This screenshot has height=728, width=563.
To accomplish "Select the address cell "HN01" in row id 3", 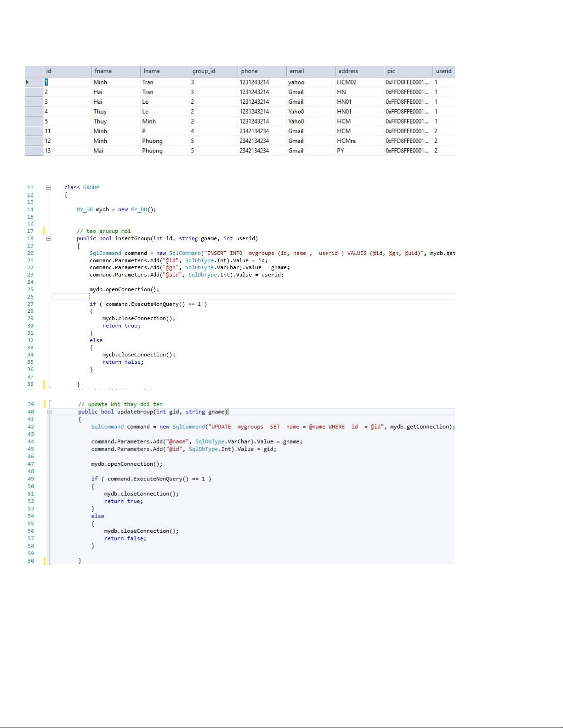I will 359,102.
